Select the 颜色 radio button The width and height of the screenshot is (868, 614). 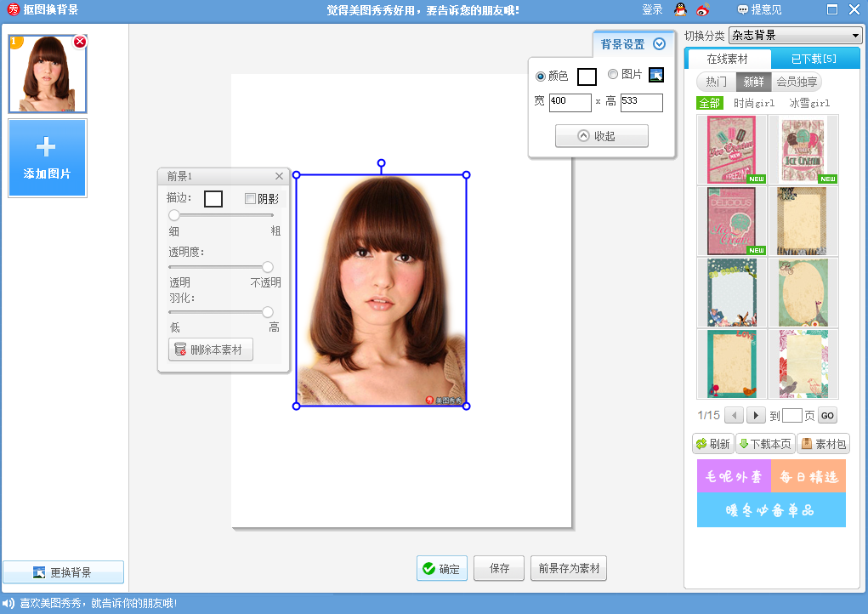coord(541,76)
